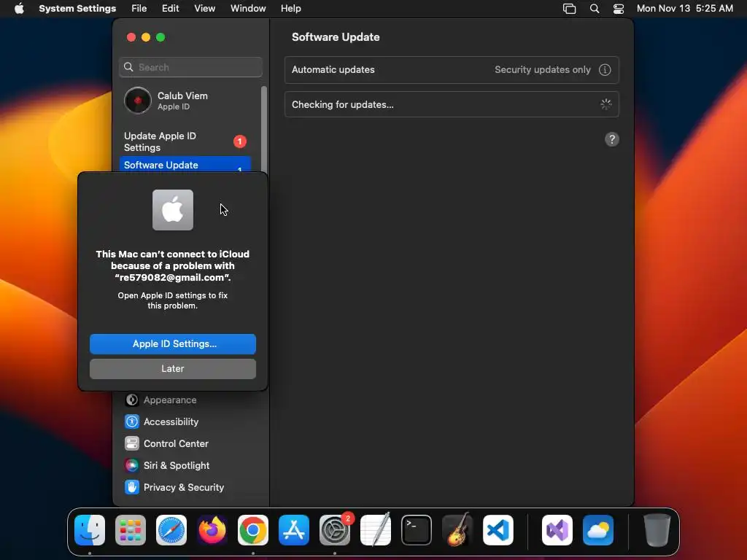747x560 pixels.
Task: Click Security updates only value text
Action: point(543,69)
